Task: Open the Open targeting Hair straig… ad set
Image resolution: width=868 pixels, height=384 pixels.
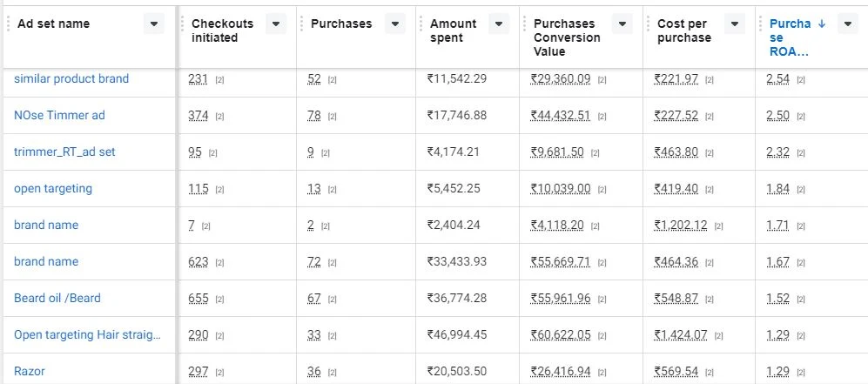Action: [87, 334]
